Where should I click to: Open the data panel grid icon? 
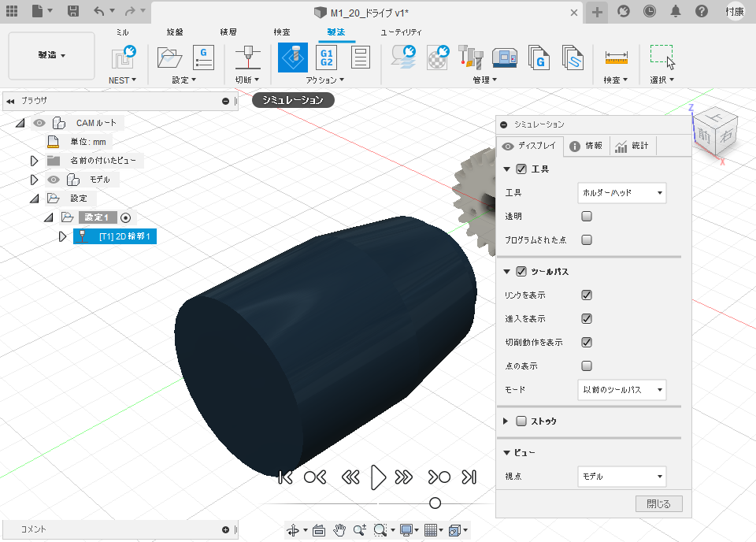coord(12,10)
